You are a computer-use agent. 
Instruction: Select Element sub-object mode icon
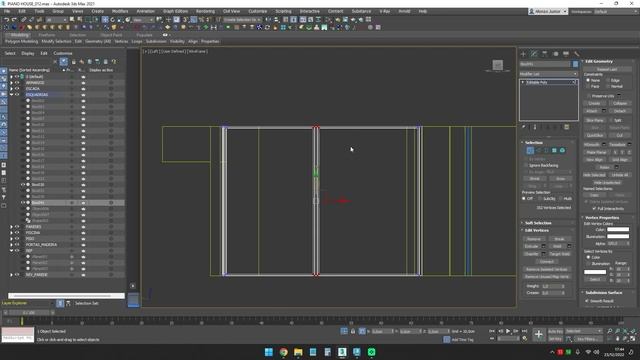tap(562, 151)
